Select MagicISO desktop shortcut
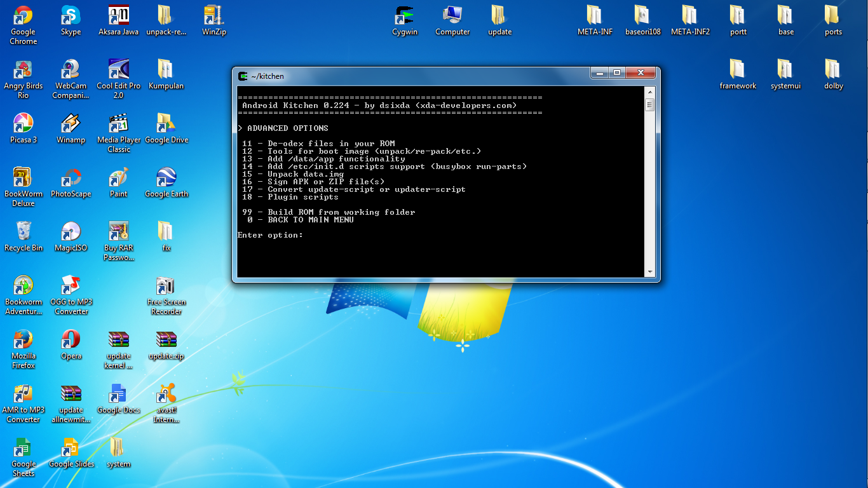 [71, 236]
